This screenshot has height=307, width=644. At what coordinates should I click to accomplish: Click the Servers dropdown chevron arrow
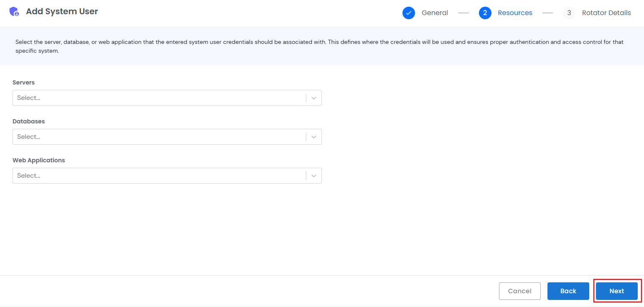[x=313, y=97]
